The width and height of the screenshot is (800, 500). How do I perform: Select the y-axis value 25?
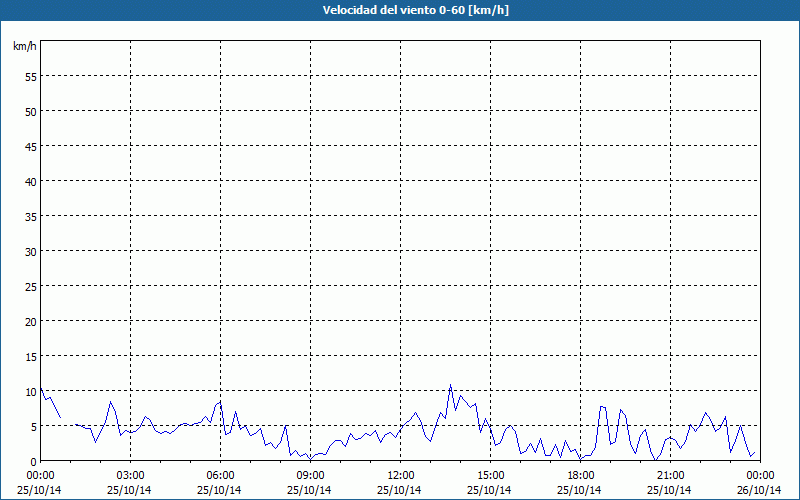click(31, 287)
